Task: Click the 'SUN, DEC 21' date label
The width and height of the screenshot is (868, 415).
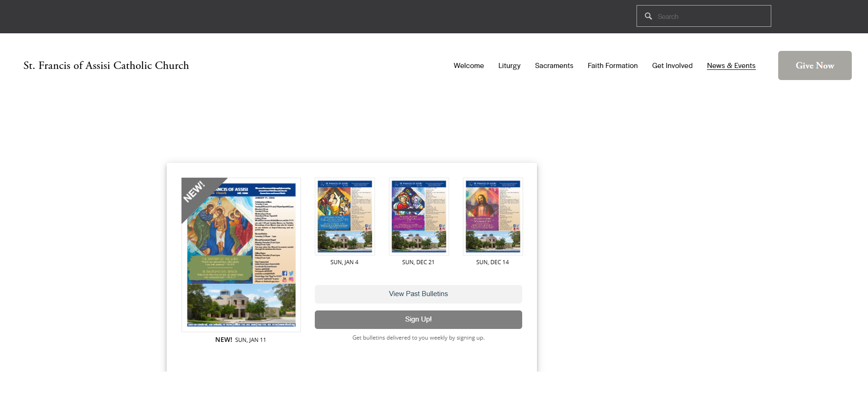Action: coord(418,262)
